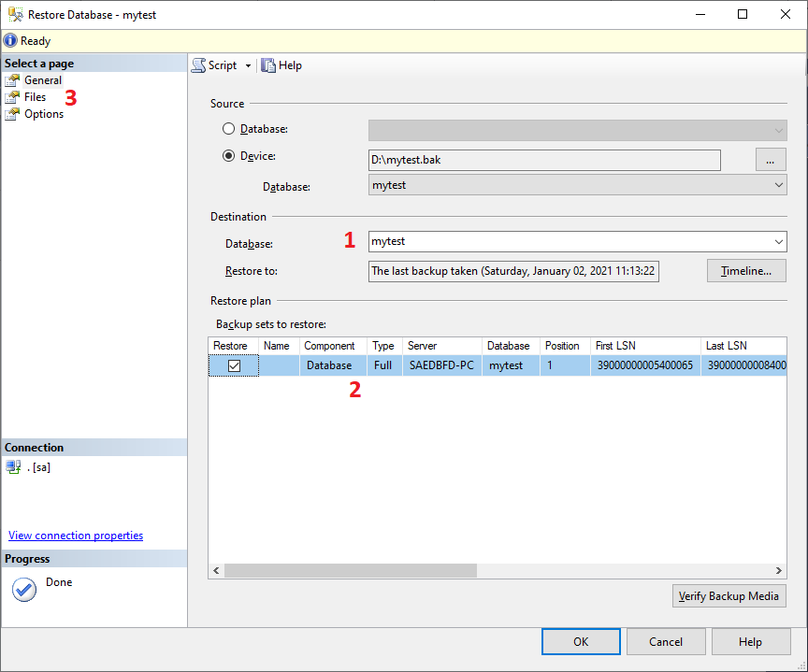Click the scroll left arrow of backup sets
808x672 pixels.
tap(216, 570)
